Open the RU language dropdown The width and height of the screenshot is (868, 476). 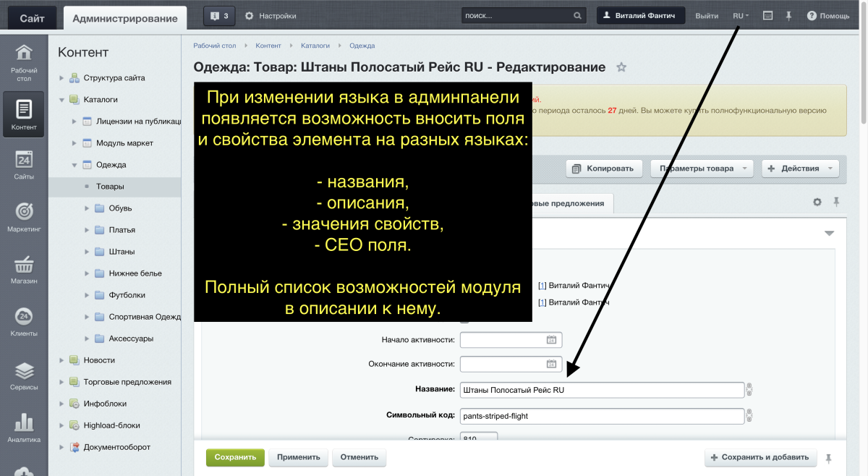click(739, 15)
